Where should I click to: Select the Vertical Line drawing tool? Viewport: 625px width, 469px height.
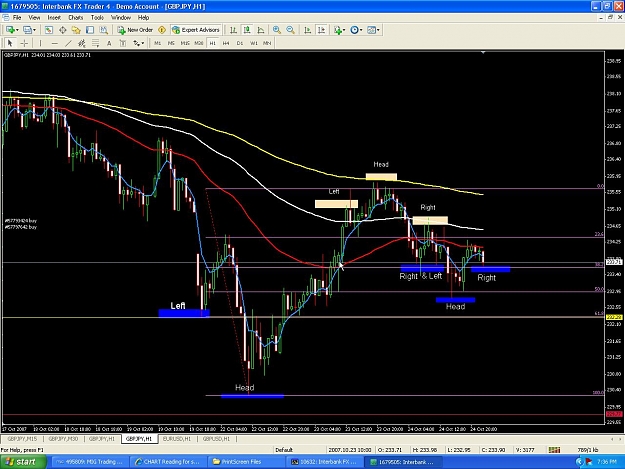(40, 43)
